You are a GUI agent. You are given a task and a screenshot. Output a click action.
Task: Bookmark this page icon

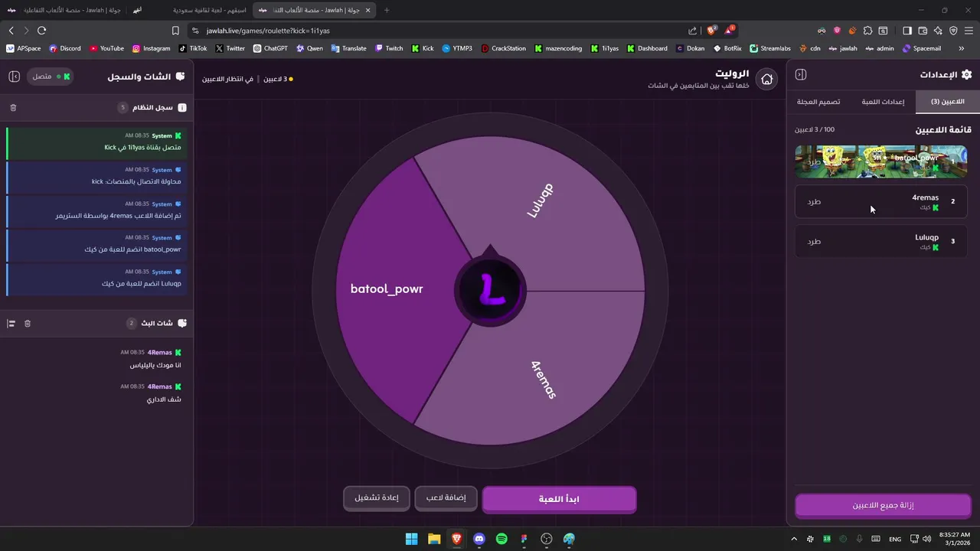coord(175,31)
